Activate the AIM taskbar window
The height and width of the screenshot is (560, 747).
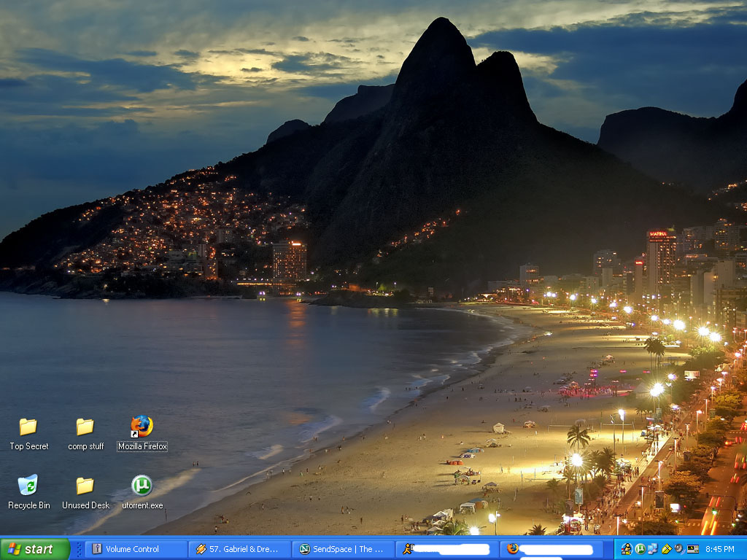(446, 549)
